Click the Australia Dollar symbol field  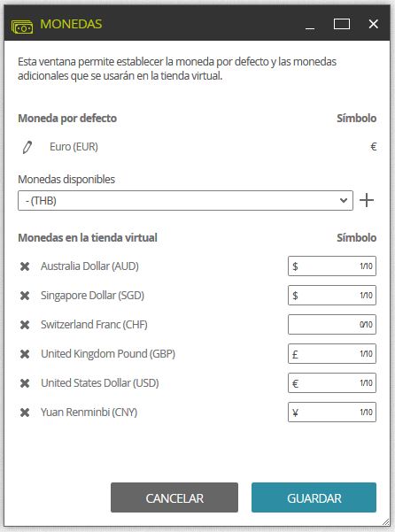332,266
